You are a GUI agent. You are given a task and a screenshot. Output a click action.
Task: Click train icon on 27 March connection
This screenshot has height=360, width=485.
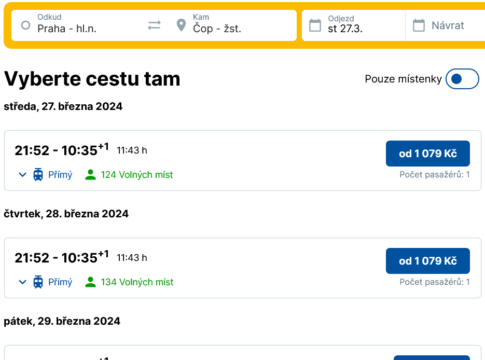[x=38, y=175]
